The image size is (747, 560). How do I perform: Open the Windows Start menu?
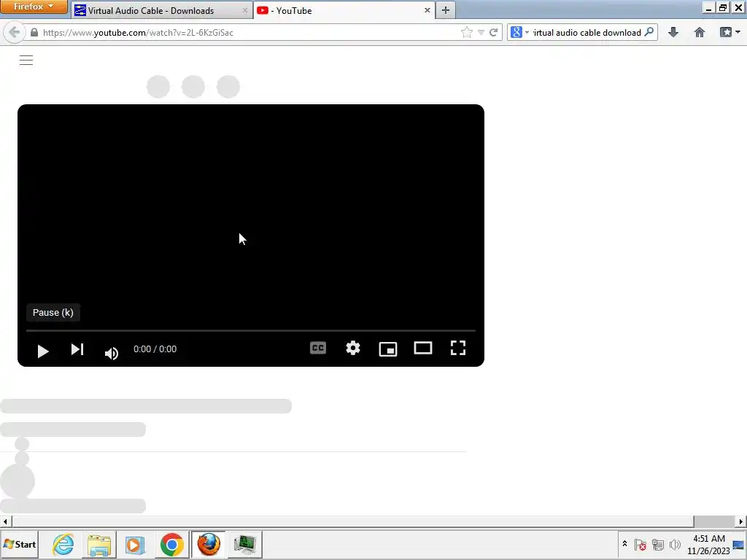(x=20, y=544)
